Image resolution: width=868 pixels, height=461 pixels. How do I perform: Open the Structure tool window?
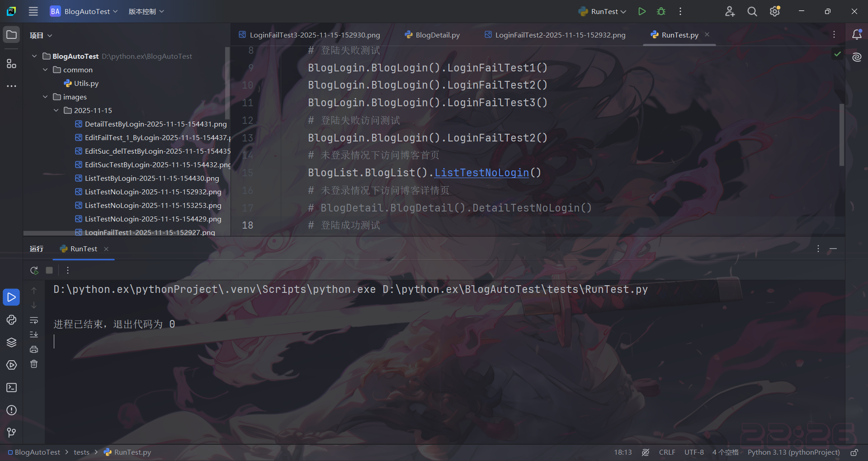point(11,64)
